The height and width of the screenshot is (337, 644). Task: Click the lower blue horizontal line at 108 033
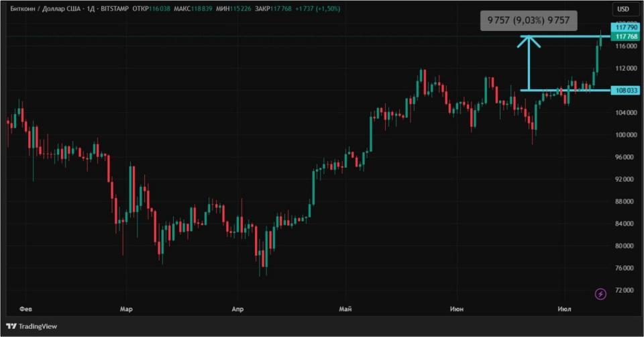coord(566,91)
